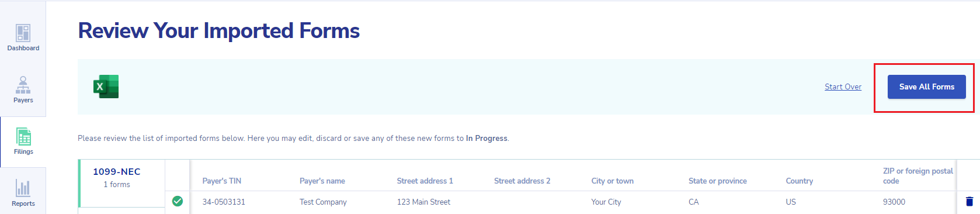Open the Reports sidebar icon

click(23, 188)
